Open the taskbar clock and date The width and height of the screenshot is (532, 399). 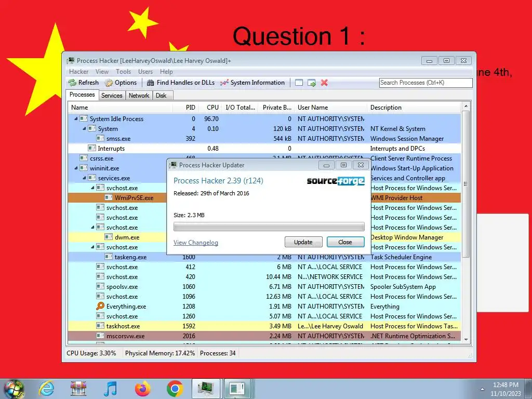(x=505, y=389)
